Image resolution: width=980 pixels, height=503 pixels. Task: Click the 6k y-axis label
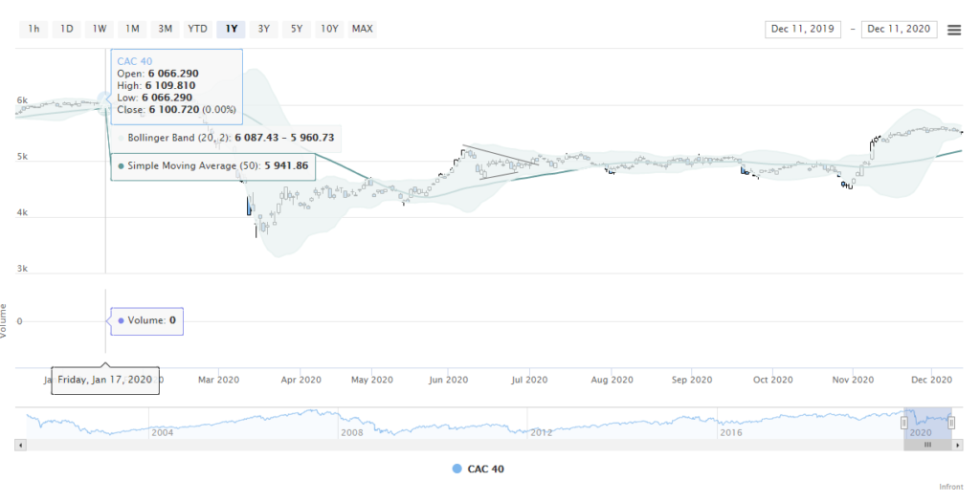click(22, 100)
